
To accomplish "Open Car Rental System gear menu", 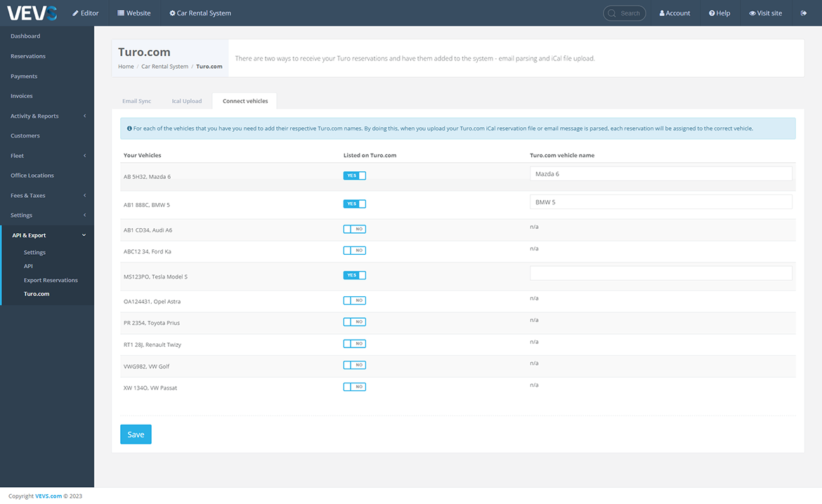I will (x=200, y=13).
